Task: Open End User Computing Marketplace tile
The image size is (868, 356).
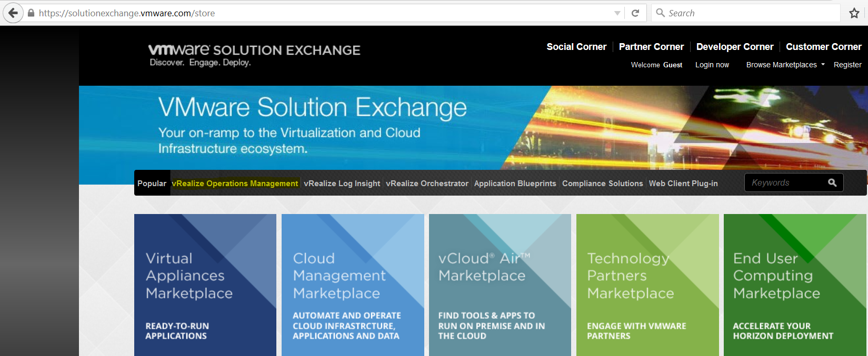Action: click(x=795, y=285)
